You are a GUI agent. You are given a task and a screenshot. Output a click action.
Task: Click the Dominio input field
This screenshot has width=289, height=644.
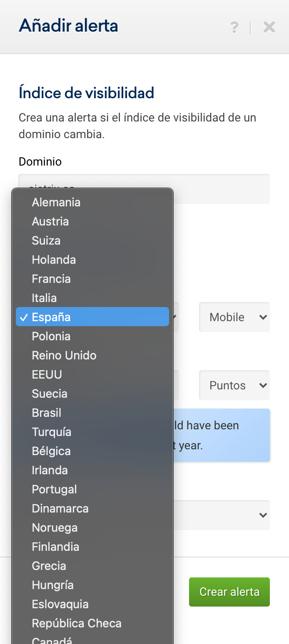[221, 188]
